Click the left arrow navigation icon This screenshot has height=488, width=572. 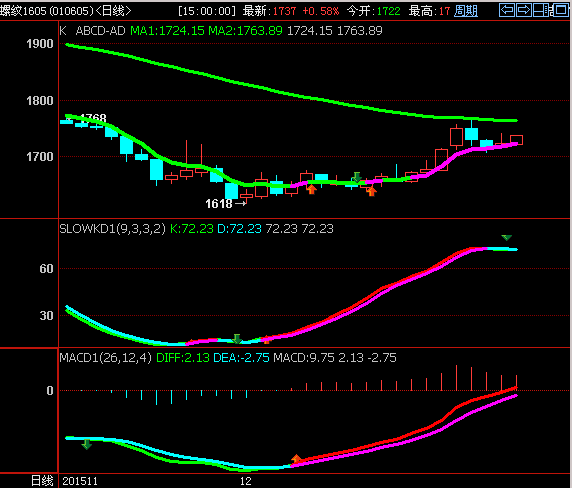(507, 10)
